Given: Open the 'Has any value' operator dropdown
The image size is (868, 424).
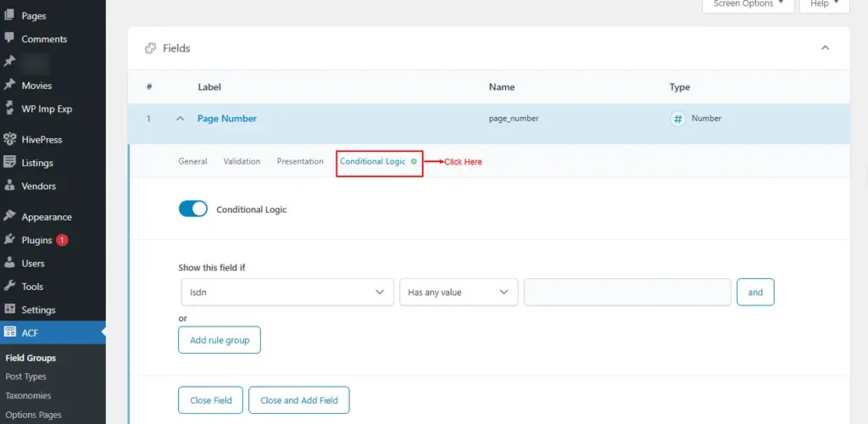Looking at the screenshot, I should [459, 292].
